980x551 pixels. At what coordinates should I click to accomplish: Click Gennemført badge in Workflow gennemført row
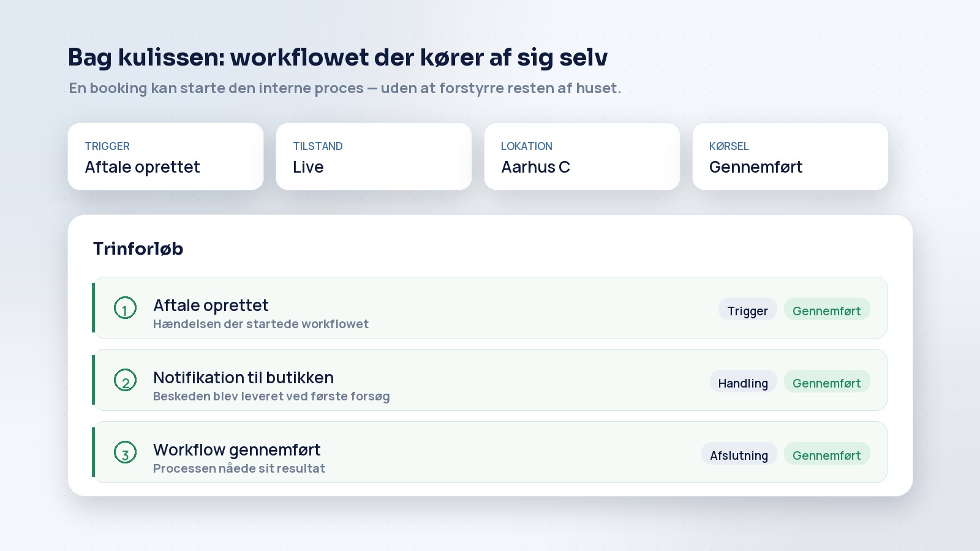click(x=827, y=454)
